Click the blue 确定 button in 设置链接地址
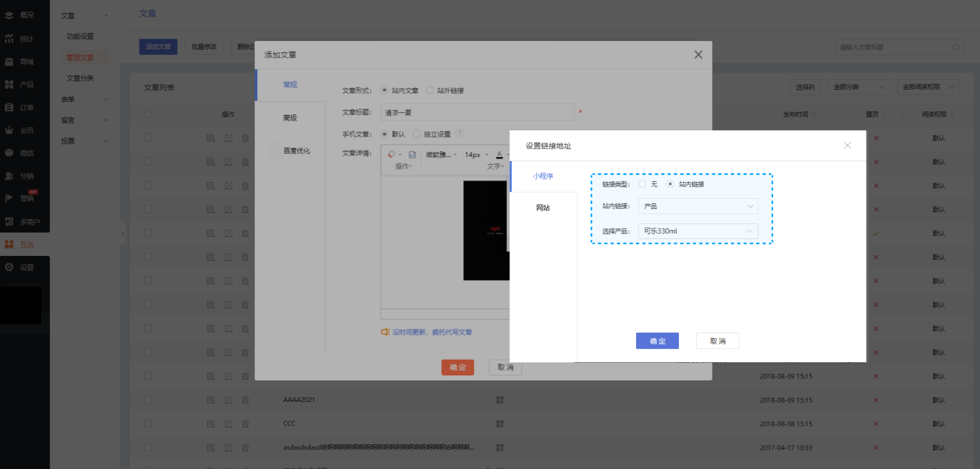Screen dimensions: 980x469 pyautogui.click(x=657, y=341)
